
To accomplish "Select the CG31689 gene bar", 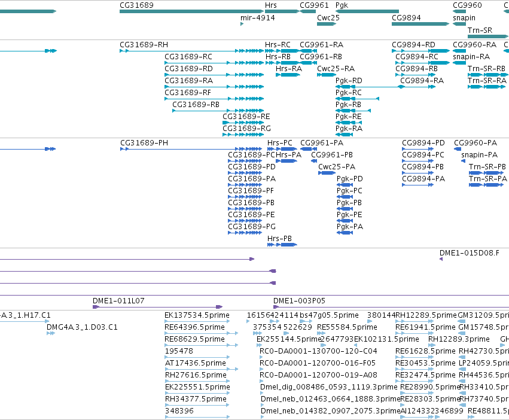I will [191, 11].
